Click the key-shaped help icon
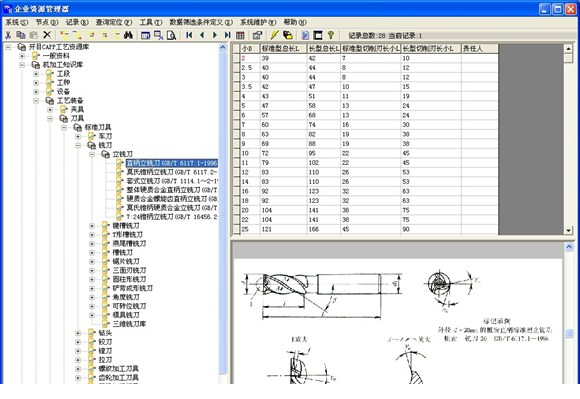This screenshot has height=399, width=580. [331, 35]
